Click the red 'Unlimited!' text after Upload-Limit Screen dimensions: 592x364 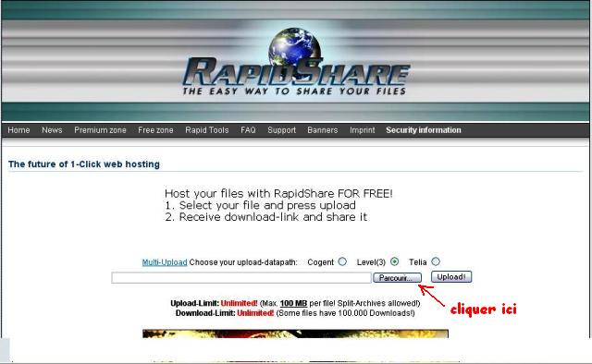coord(239,303)
